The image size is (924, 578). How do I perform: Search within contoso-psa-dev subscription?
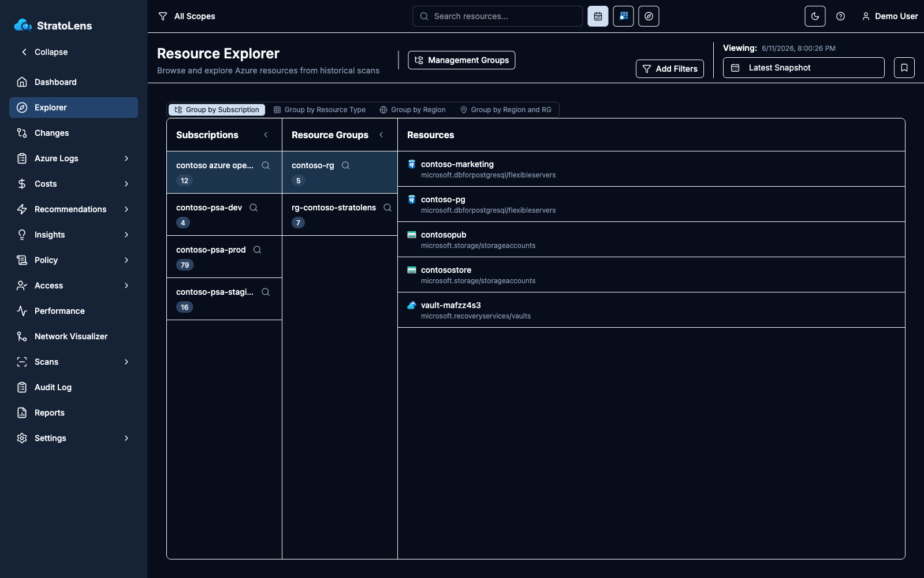pos(254,208)
